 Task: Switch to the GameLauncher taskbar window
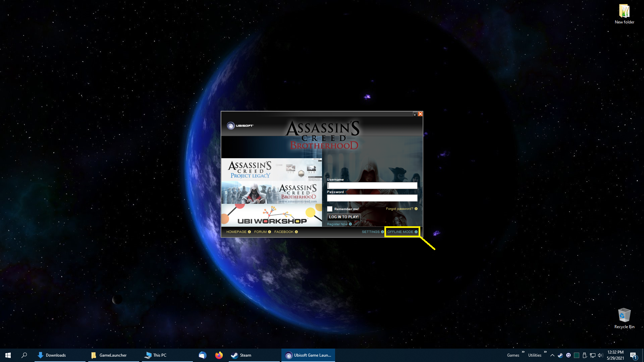(113, 355)
